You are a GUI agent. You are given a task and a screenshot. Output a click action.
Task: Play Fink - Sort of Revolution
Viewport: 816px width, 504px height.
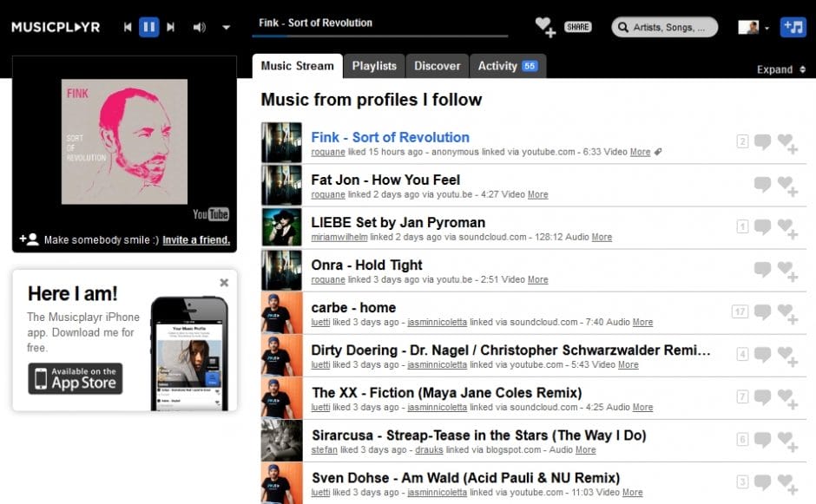point(391,137)
